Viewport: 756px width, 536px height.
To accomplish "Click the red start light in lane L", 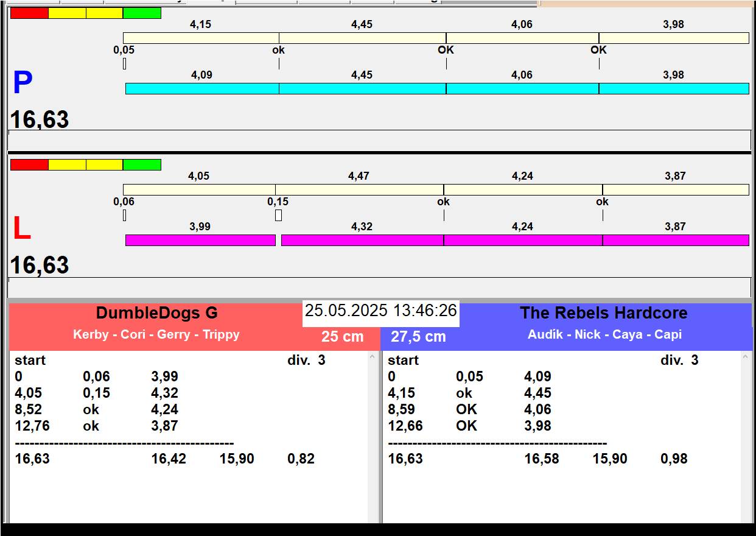I will [29, 165].
